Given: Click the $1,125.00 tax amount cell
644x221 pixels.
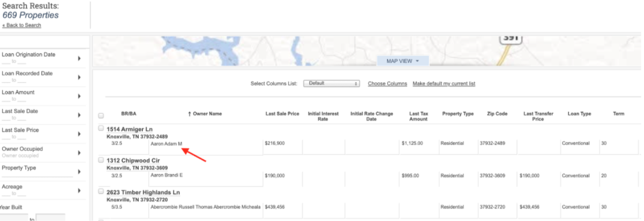Looking at the screenshot, I should (x=412, y=144).
